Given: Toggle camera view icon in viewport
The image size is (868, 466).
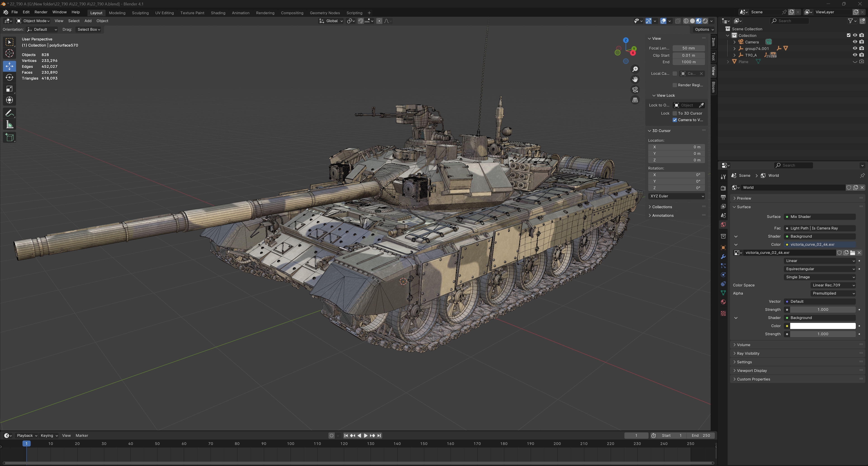Looking at the screenshot, I should tap(635, 90).
